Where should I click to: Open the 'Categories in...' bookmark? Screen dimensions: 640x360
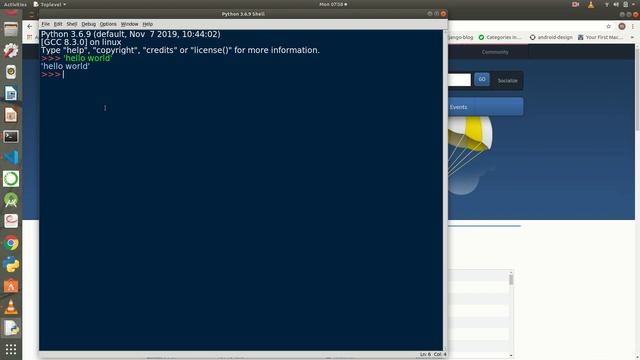500,37
